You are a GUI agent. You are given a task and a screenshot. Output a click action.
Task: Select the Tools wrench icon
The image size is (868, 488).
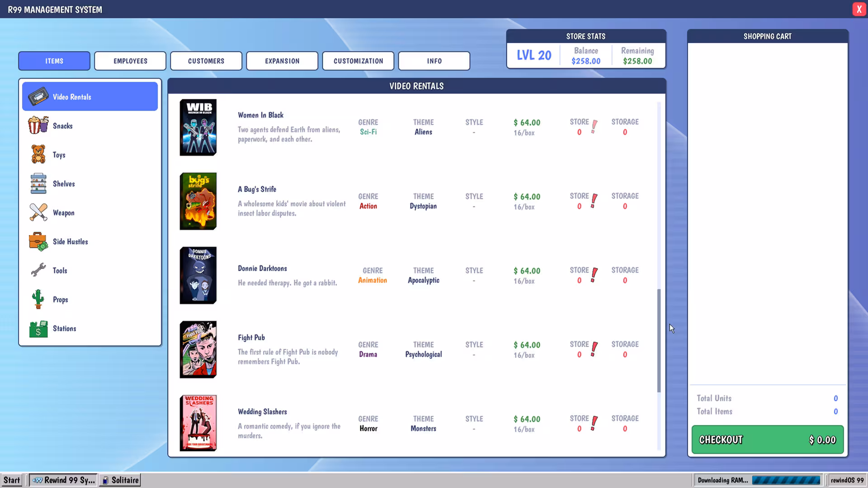(x=38, y=270)
